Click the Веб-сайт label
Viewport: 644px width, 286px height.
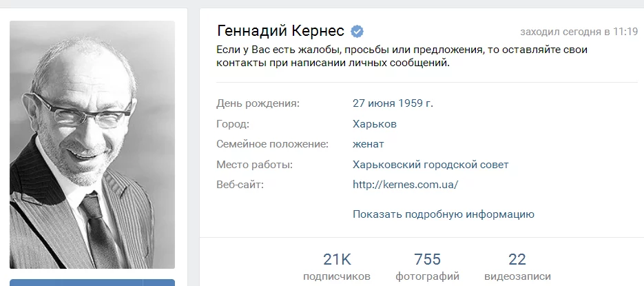click(240, 185)
